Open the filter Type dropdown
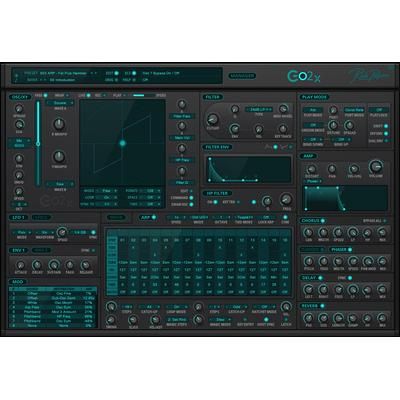Screen dimensions: 400x400 (259, 109)
